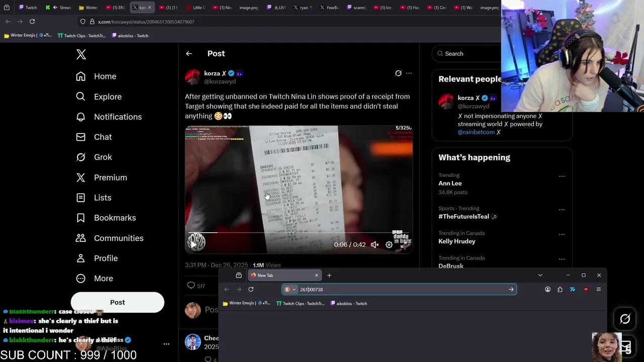Image resolution: width=644 pixels, height=362 pixels.
Task: Open options for the #TheFutureIsTeal trend
Action: 561,210
